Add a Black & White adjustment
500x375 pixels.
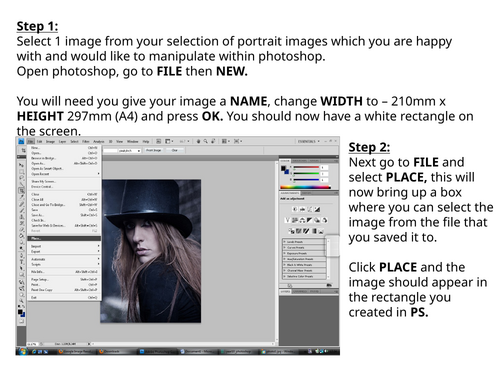coord(310,220)
